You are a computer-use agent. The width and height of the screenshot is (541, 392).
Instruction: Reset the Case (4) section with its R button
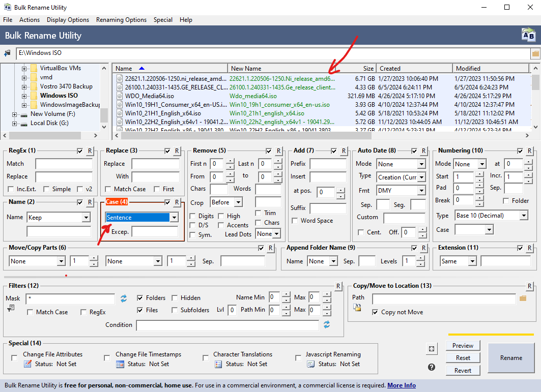pos(177,202)
